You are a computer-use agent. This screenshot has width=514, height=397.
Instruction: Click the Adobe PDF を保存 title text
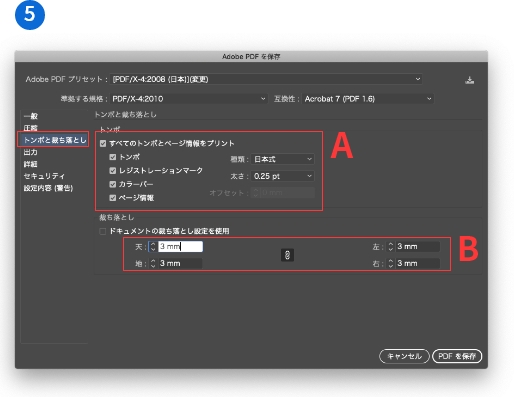[x=251, y=57]
